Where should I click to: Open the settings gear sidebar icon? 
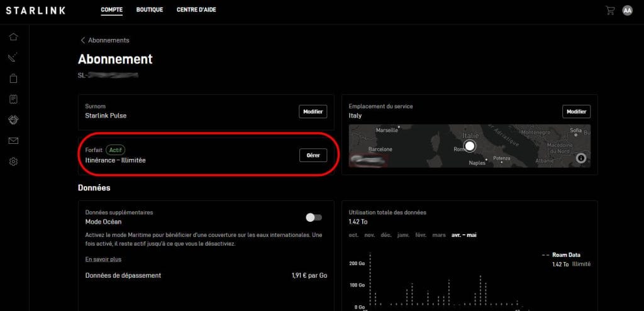(x=13, y=161)
